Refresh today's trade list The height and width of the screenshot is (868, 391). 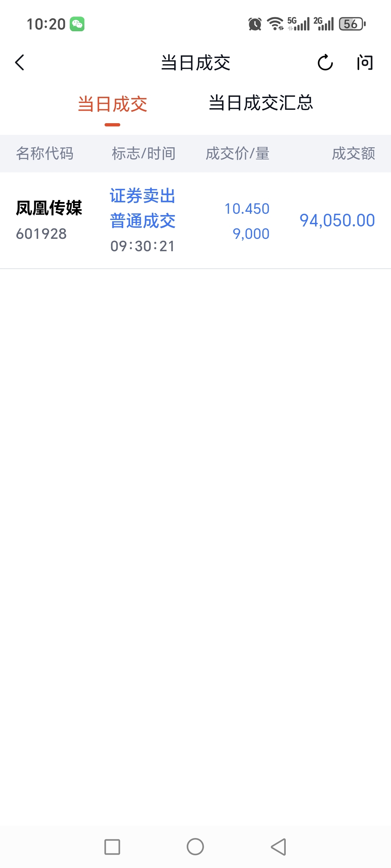[325, 62]
